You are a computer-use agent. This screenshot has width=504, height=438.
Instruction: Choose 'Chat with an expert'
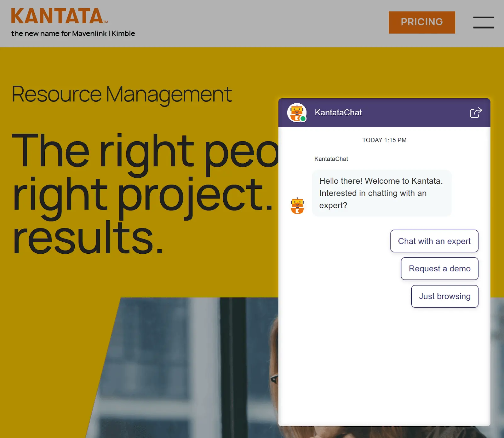[434, 241]
